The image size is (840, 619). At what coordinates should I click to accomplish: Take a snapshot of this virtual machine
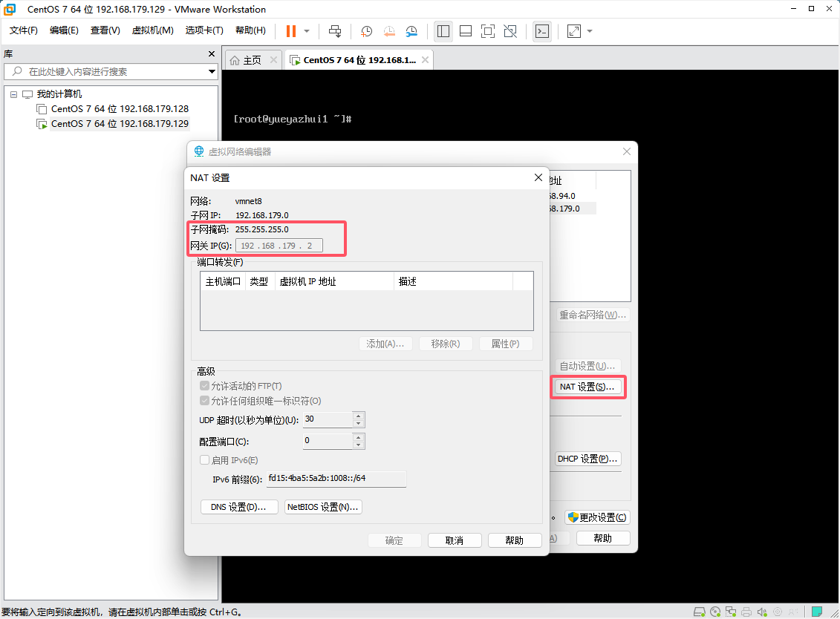coord(366,31)
